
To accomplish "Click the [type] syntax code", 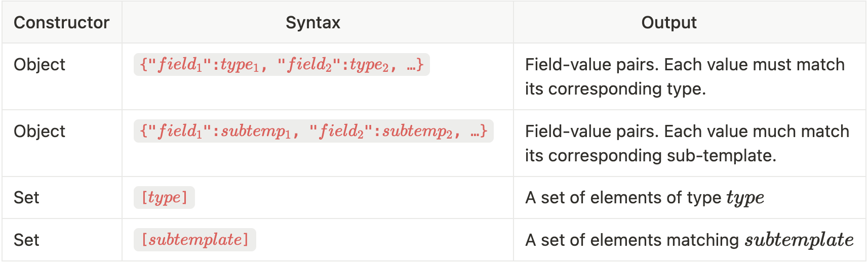I will [164, 197].
